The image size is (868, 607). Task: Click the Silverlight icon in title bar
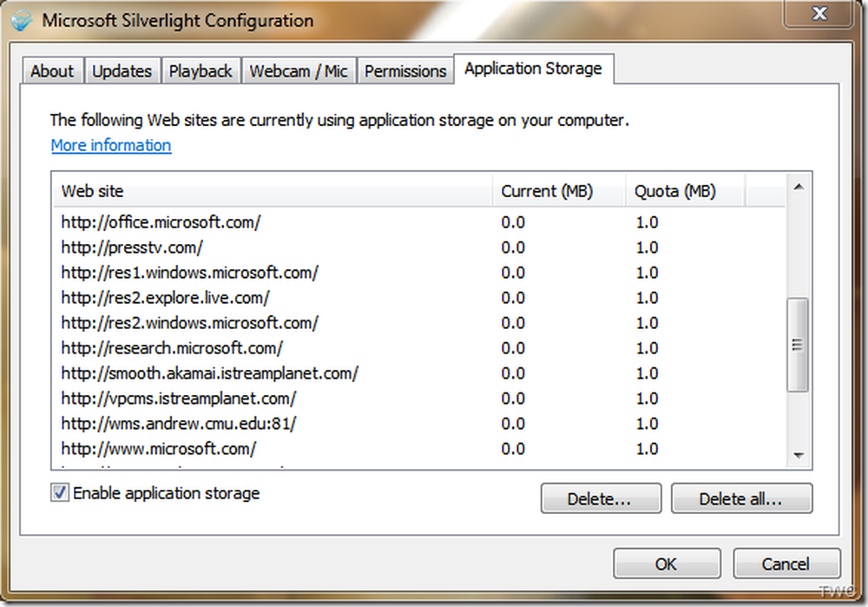point(23,19)
